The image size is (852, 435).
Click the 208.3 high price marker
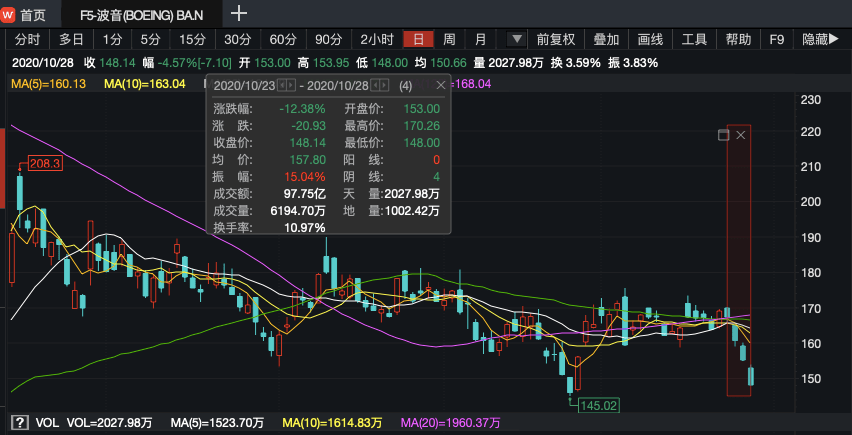point(46,163)
